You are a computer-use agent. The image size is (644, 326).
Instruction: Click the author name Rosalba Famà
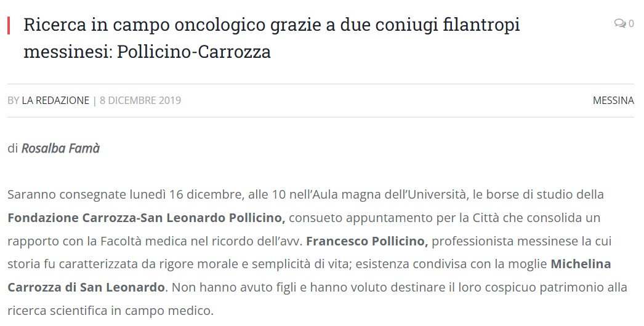click(60, 148)
